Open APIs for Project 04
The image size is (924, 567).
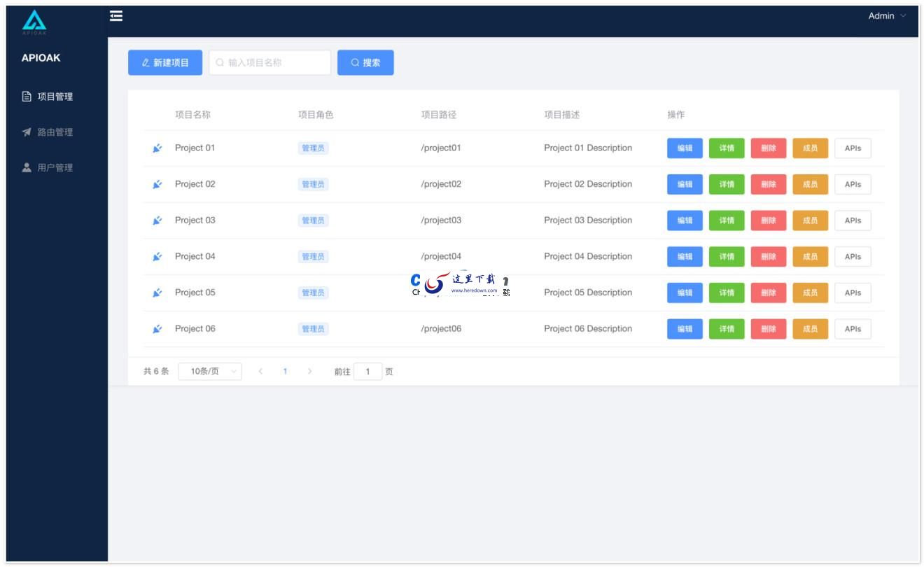[853, 256]
